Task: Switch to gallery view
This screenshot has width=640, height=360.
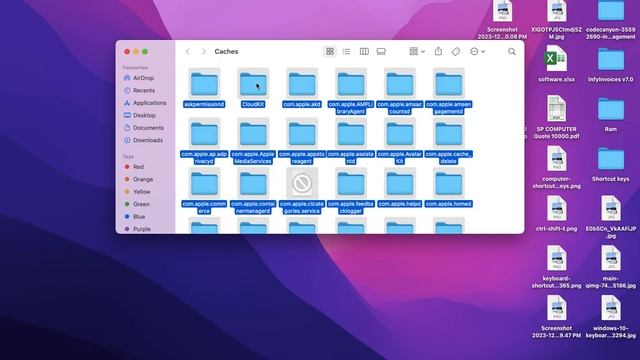Action: (381, 52)
